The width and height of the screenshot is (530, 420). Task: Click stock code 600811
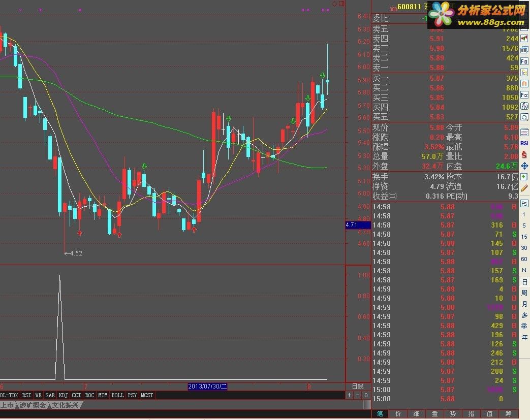[410, 7]
